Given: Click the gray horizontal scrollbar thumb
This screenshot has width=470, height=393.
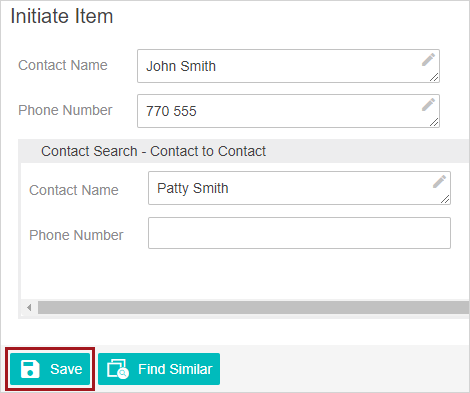Looking at the screenshot, I should (x=253, y=307).
